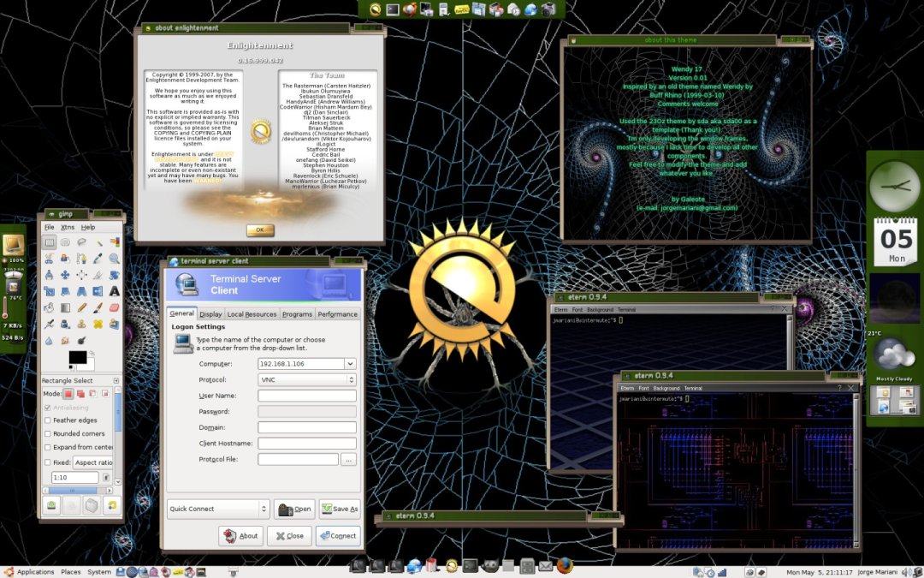Select the Blend gradient tool in GIMP
The image size is (924, 578).
tap(65, 308)
